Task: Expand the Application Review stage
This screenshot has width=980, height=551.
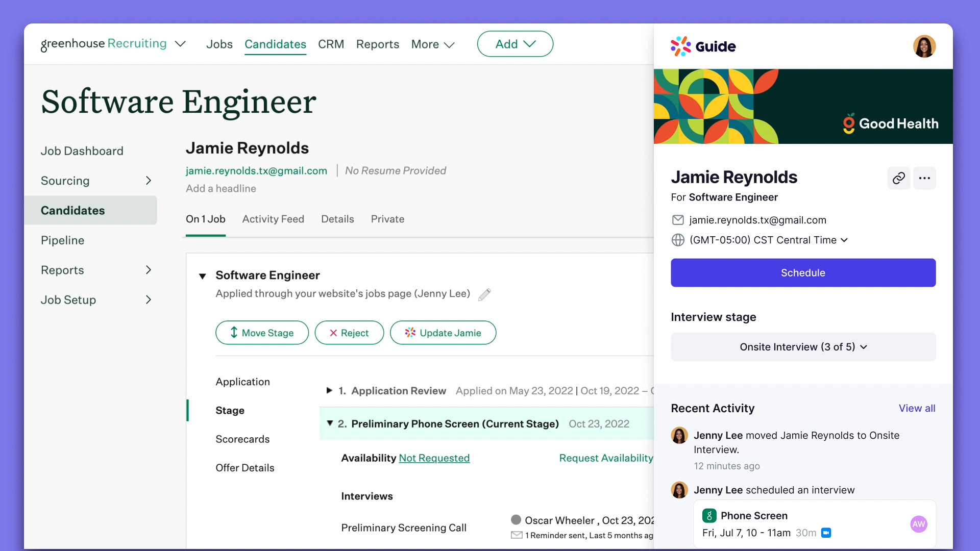Action: coord(329,391)
